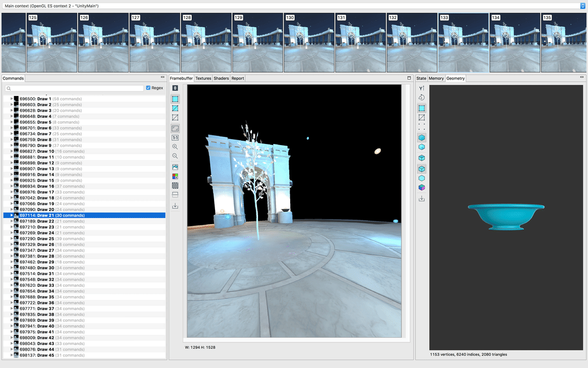This screenshot has height=368, width=588.
Task: Zoom out of the framebuffer image
Action: [175, 156]
